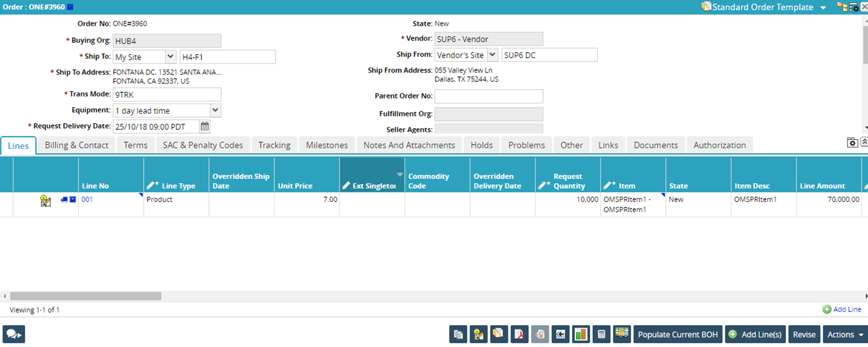Open the chat messages icon at bottom left
Image resolution: width=868 pixels, height=347 pixels.
[13, 334]
